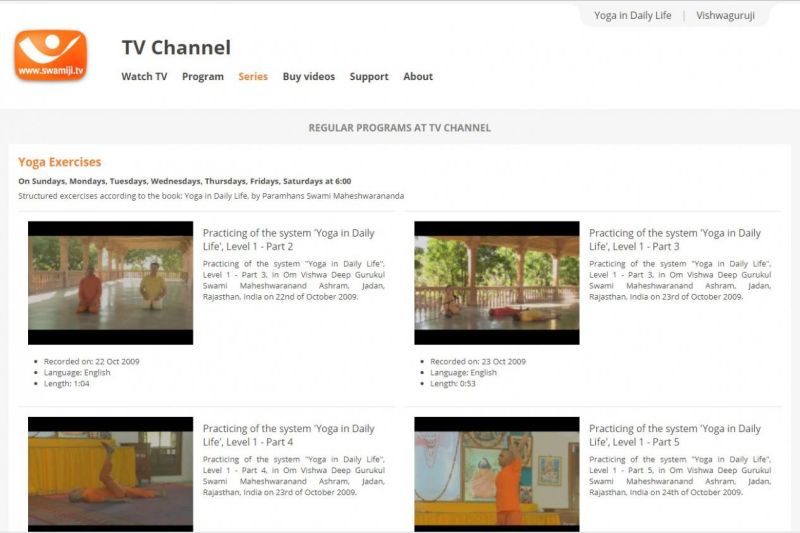Image resolution: width=800 pixels, height=533 pixels.
Task: Click title 'Yoga in Daily Life', Level 1 - Part 5
Action: coord(675,436)
